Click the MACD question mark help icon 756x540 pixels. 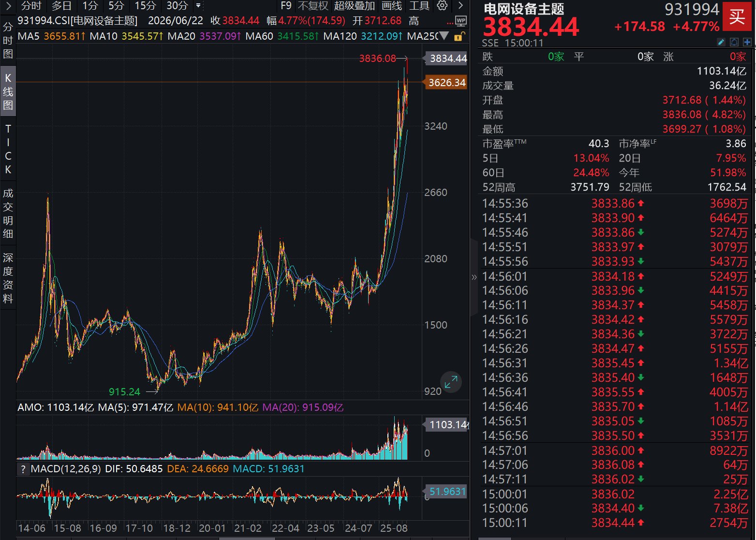[23, 469]
